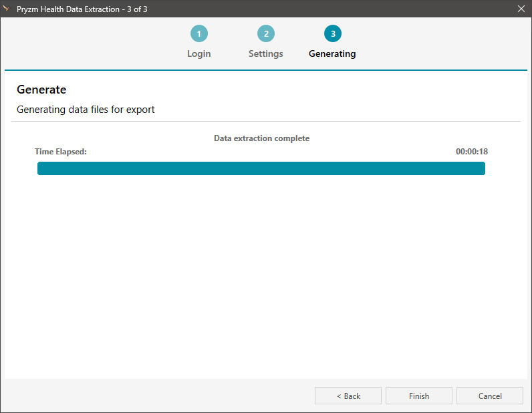Click the step 3 circle icon

coord(332,34)
